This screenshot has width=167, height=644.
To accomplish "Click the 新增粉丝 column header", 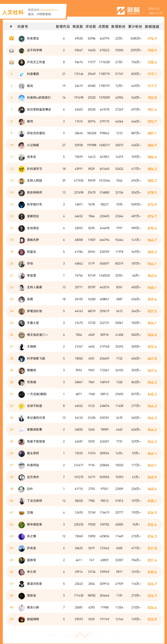I will tap(118, 26).
